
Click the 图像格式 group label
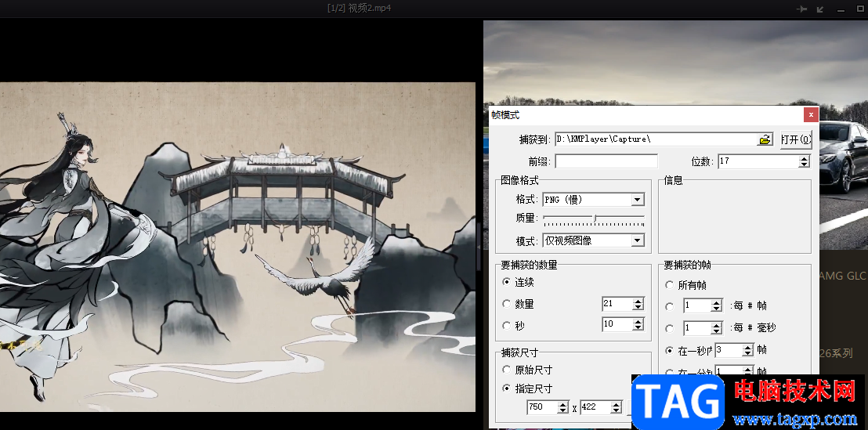[519, 180]
